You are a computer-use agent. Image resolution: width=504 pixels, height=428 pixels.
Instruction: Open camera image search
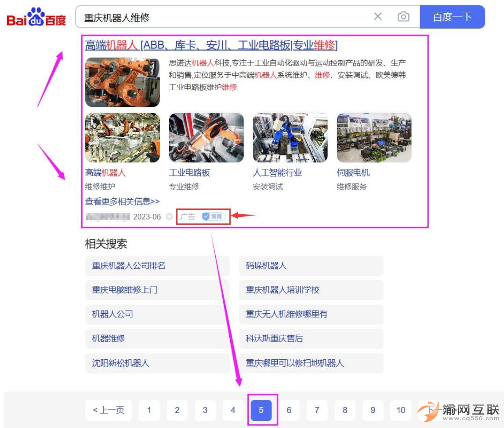click(403, 17)
